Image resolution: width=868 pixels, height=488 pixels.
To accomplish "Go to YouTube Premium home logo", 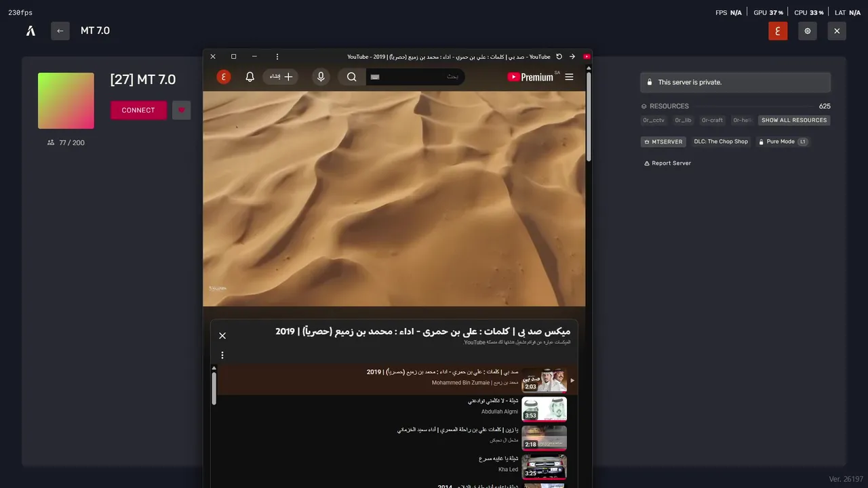I will 530,77.
